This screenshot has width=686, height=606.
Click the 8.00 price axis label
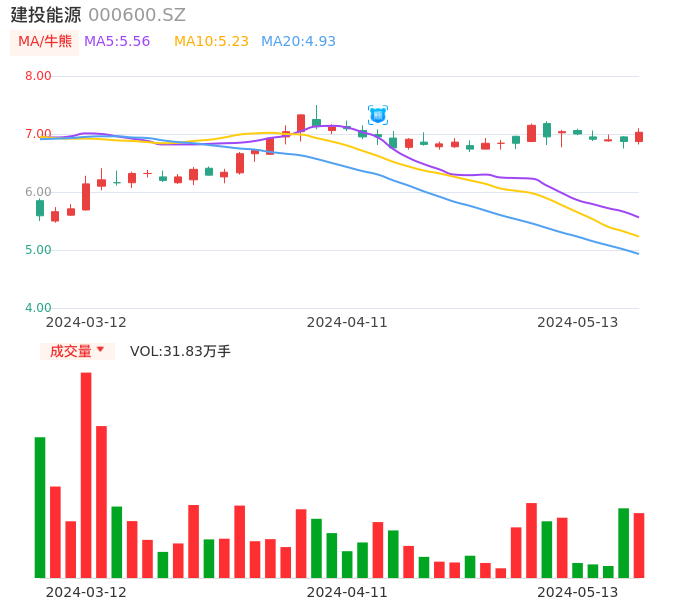38,76
